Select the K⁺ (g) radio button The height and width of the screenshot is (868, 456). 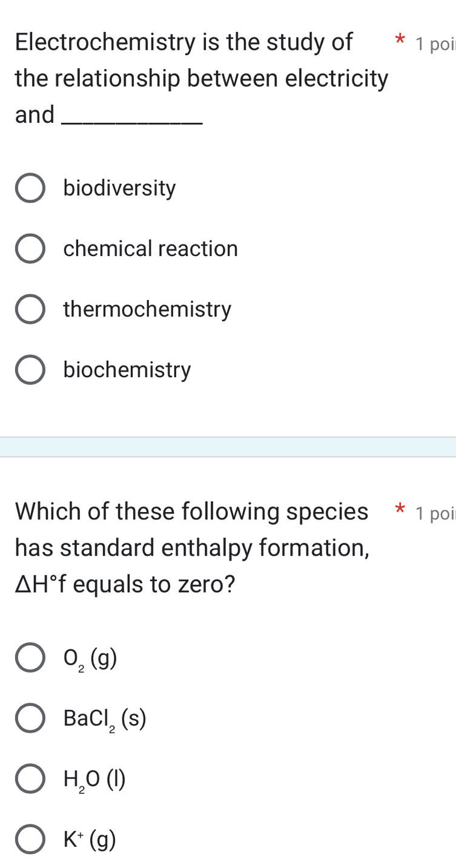(30, 840)
